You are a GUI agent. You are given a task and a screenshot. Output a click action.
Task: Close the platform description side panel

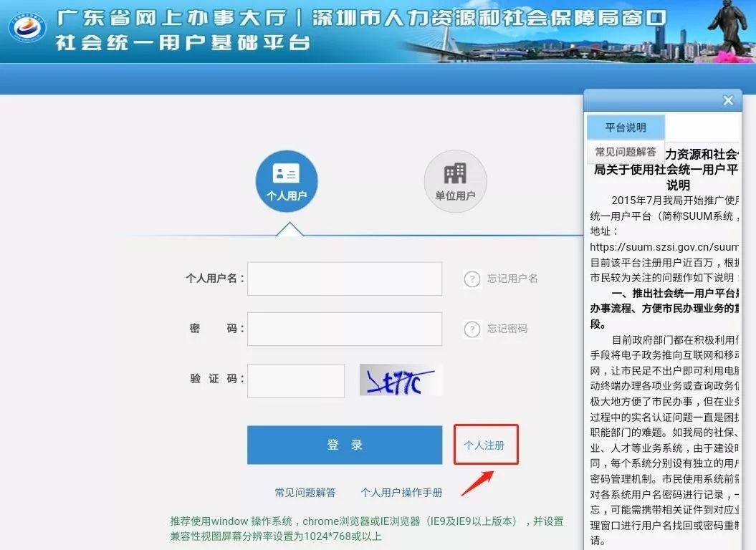tap(728, 101)
